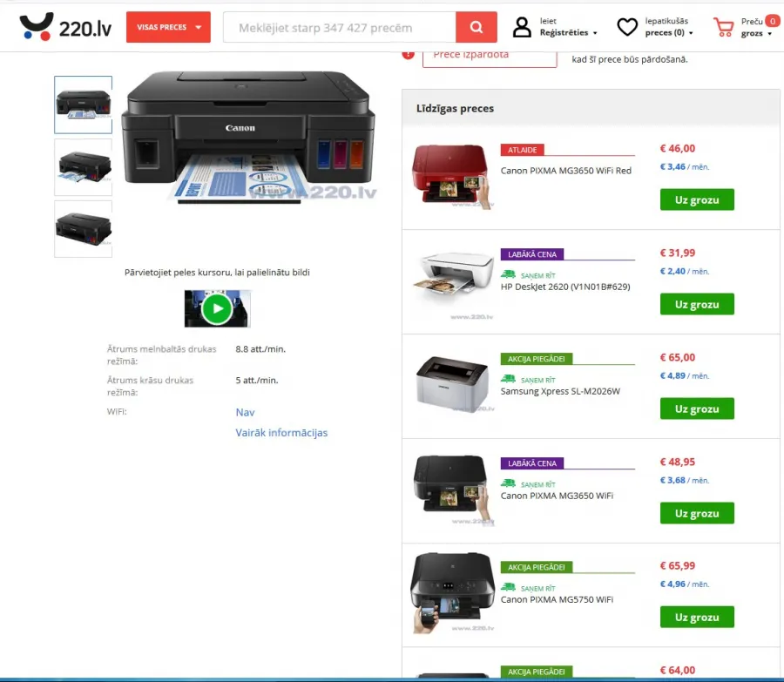784x682 pixels.
Task: Click the user account silhouette icon
Action: (x=522, y=27)
